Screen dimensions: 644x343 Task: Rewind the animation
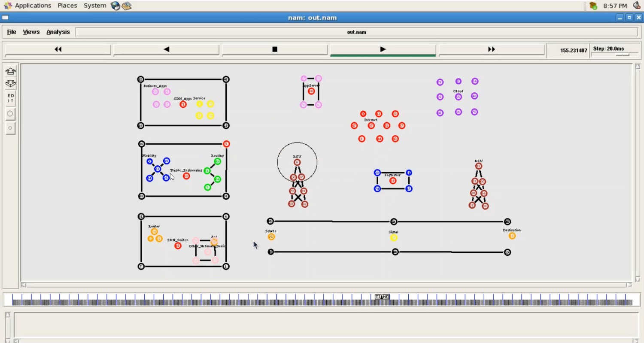point(58,49)
